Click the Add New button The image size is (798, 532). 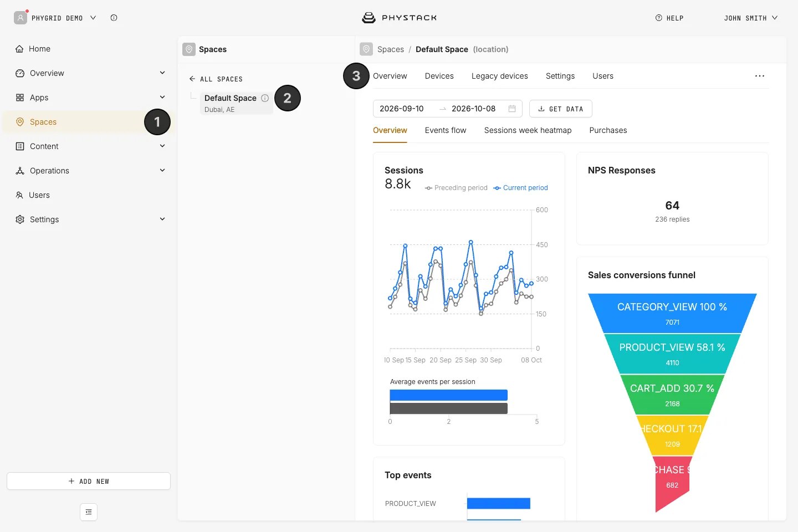pyautogui.click(x=89, y=481)
